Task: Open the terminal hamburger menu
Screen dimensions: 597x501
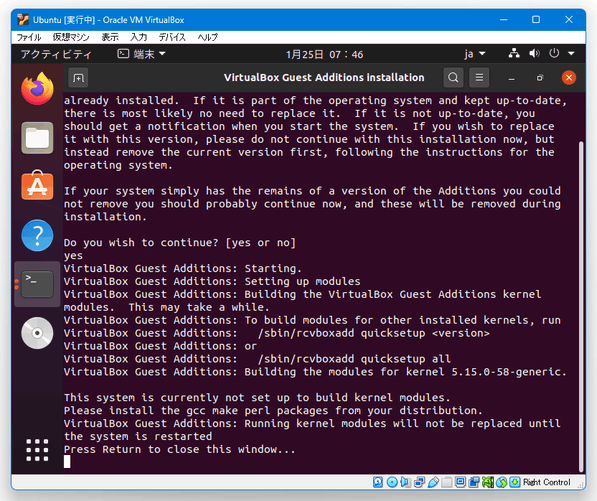Action: tap(479, 78)
